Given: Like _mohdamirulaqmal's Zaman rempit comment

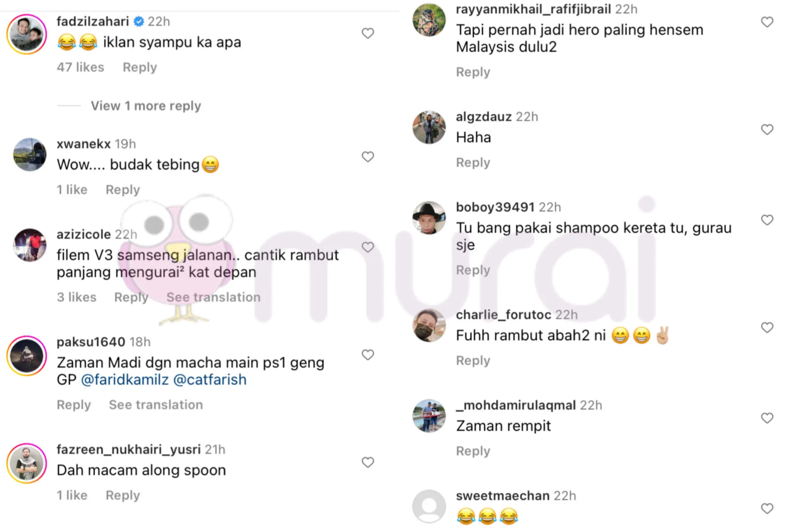Looking at the screenshot, I should pos(767,418).
